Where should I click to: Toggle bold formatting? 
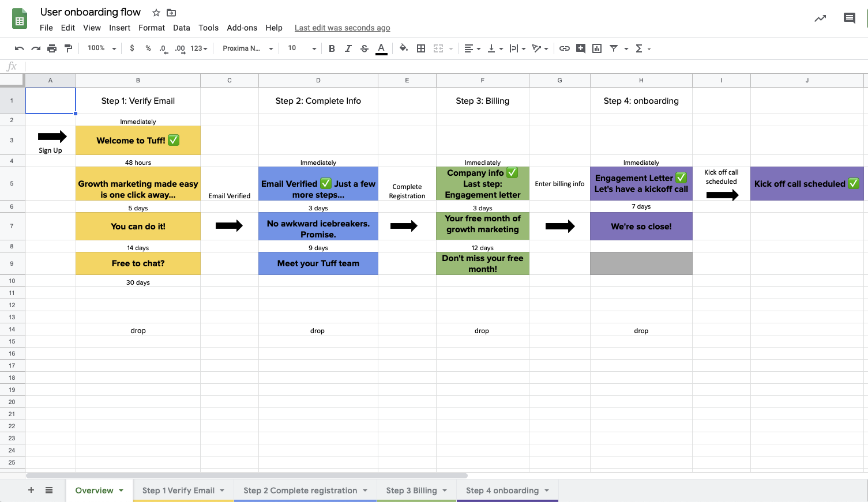coord(332,48)
